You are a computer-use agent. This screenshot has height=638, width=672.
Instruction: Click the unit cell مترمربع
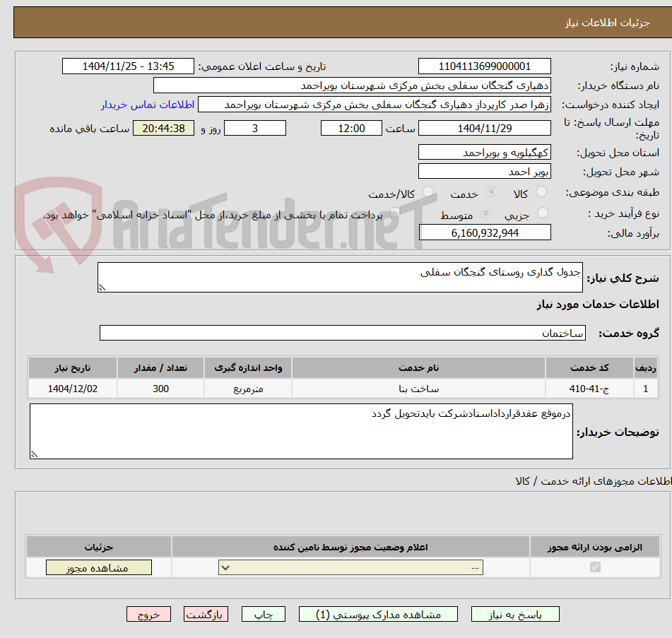tap(248, 389)
